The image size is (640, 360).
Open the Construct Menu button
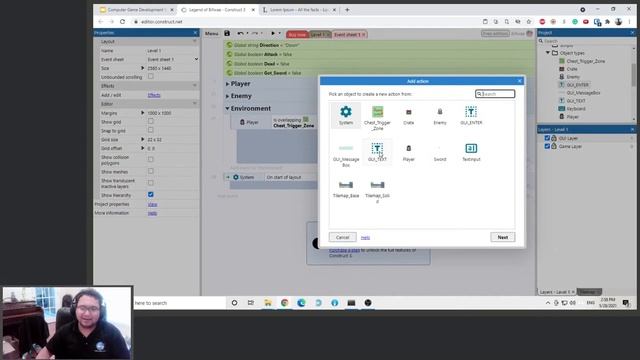[211, 33]
